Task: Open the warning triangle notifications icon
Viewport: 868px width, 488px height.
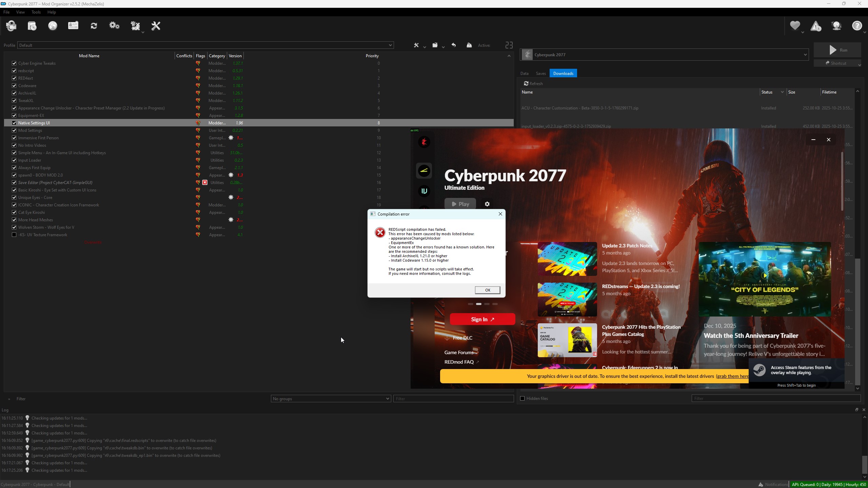Action: click(815, 26)
